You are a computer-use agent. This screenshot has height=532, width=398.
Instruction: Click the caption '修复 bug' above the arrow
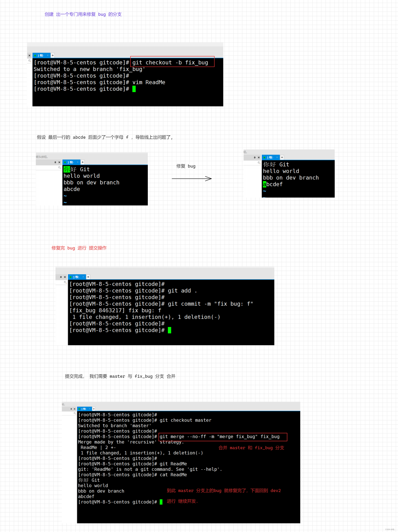186,166
